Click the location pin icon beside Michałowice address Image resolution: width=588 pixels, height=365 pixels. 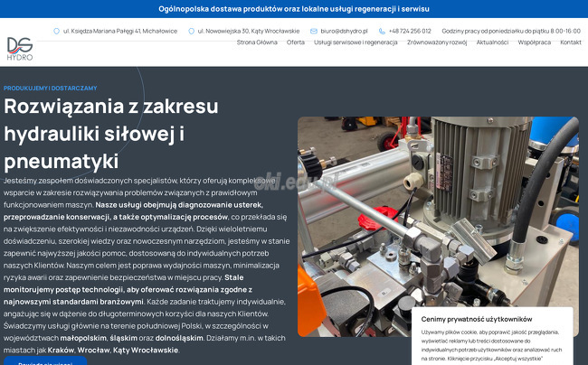57,31
